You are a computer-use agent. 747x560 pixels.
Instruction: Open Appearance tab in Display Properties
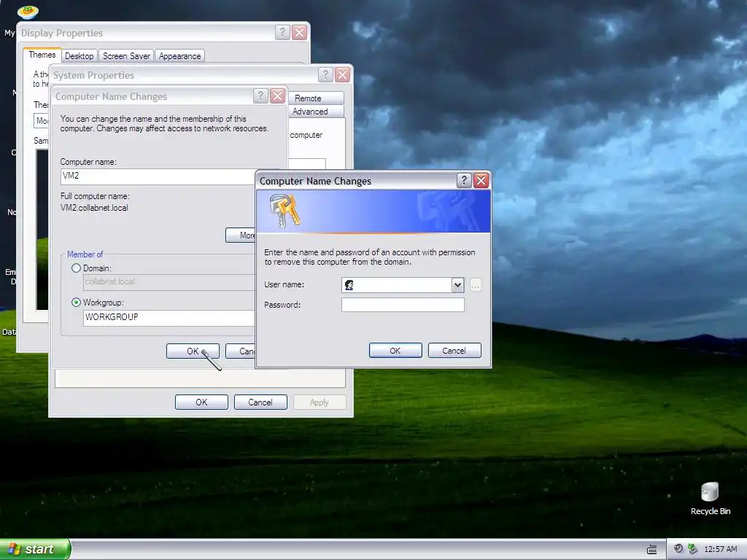[x=179, y=56]
